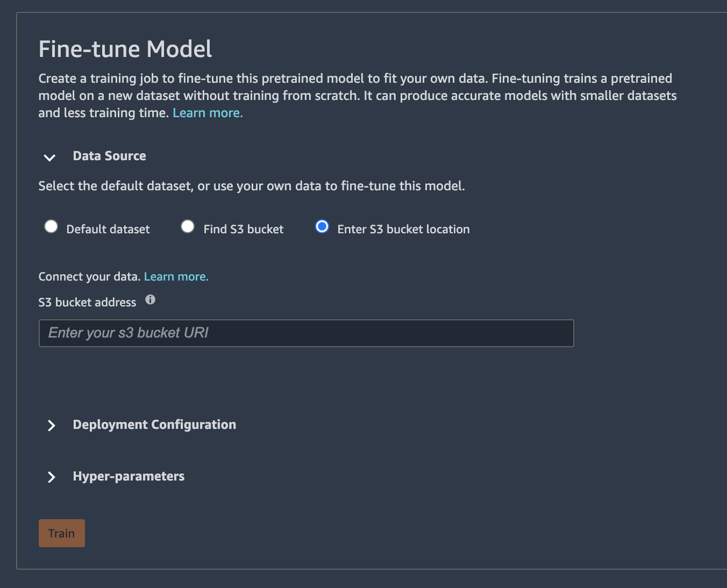Click the S3 bucket address field label
The image size is (727, 588).
[87, 303]
